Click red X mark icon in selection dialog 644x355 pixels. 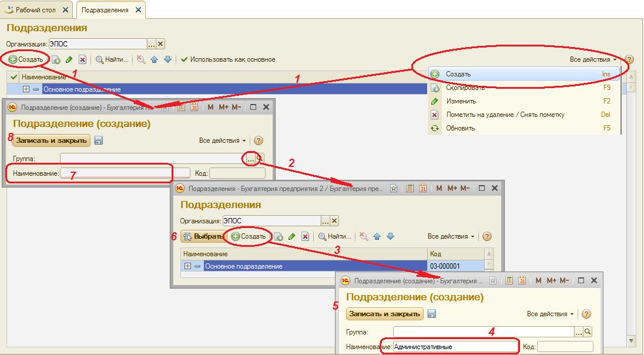tap(305, 237)
